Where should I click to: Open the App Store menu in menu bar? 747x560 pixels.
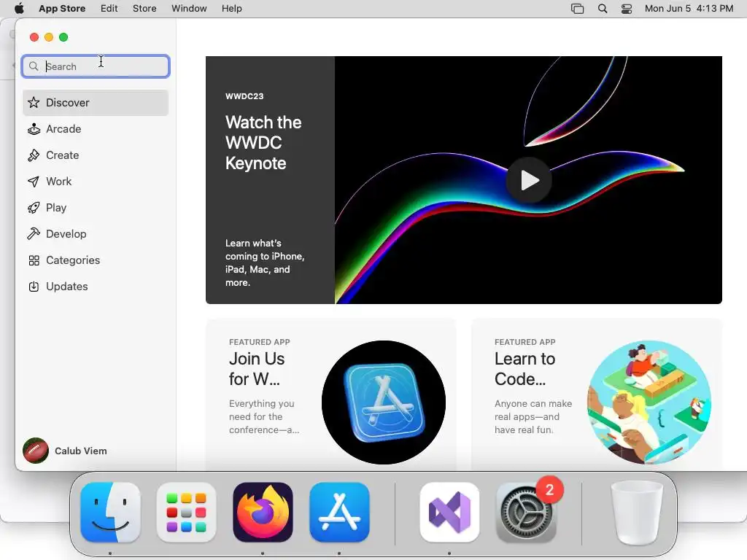point(62,9)
